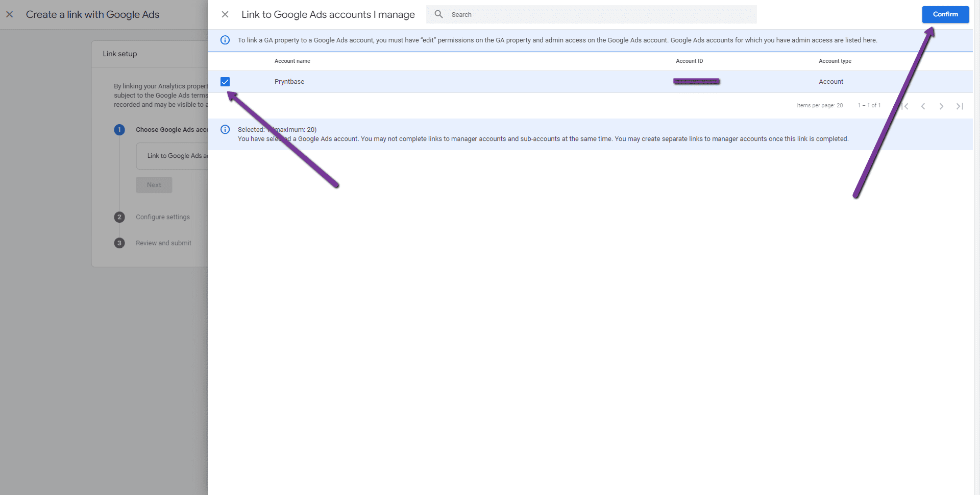Go to the first page of accounts
This screenshot has height=495, width=980.
click(905, 106)
